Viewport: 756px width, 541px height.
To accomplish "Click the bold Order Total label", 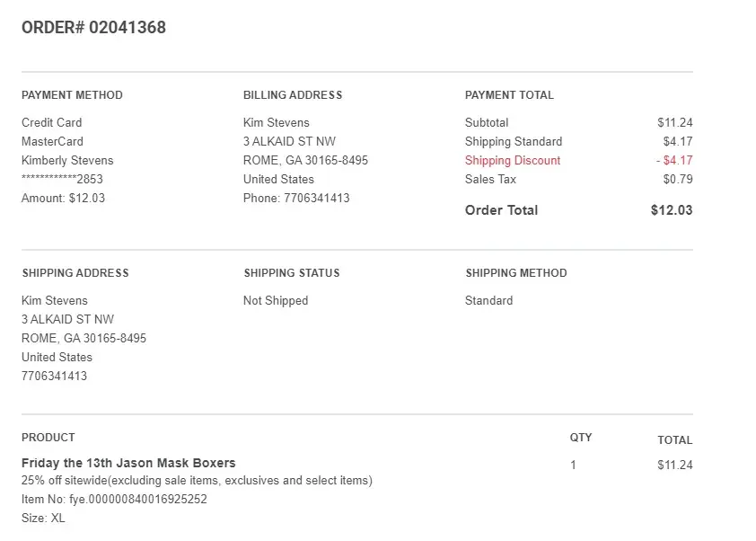I will pyautogui.click(x=501, y=210).
